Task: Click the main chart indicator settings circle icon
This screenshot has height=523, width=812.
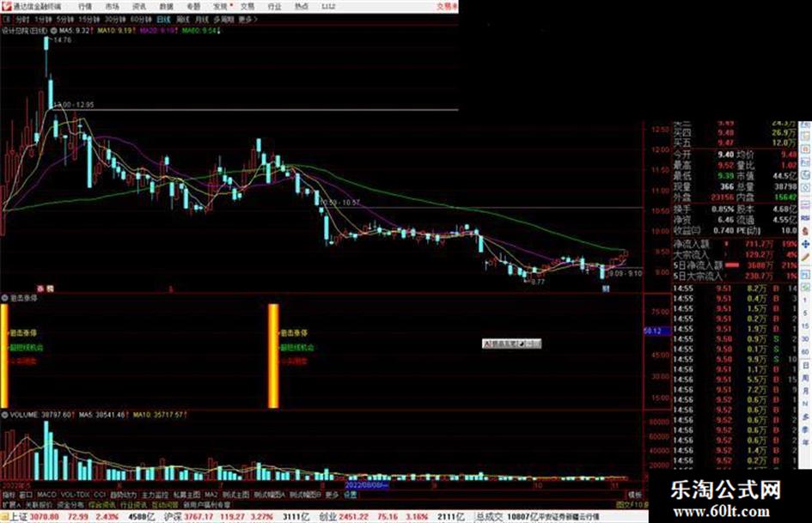Action: tap(53, 31)
